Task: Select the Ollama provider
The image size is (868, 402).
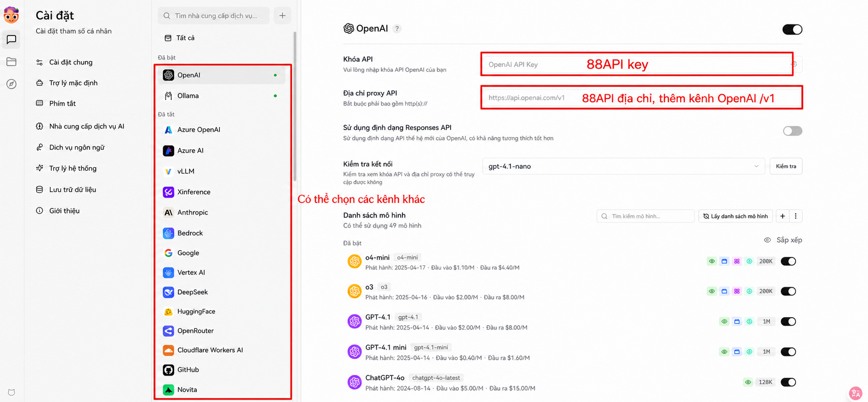Action: pos(222,96)
